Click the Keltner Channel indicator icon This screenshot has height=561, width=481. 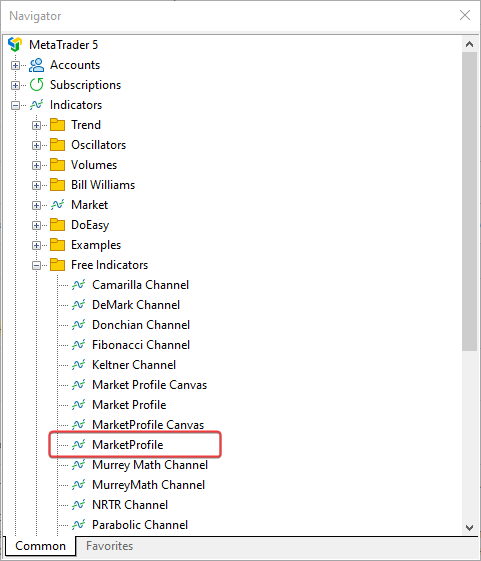(x=78, y=365)
